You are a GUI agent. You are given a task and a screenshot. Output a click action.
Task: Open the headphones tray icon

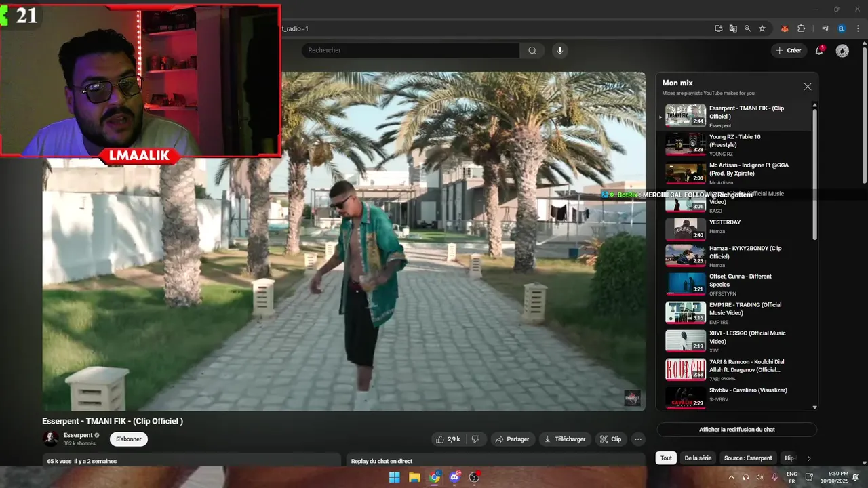(746, 477)
